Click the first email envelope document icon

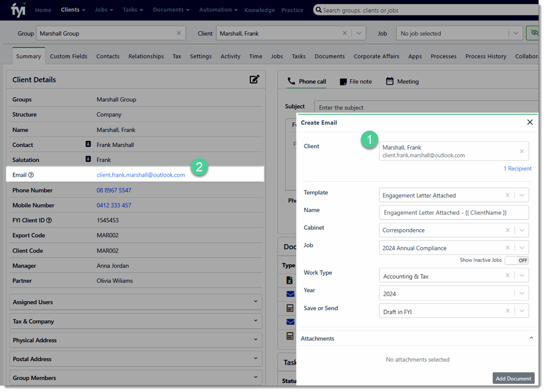[290, 294]
